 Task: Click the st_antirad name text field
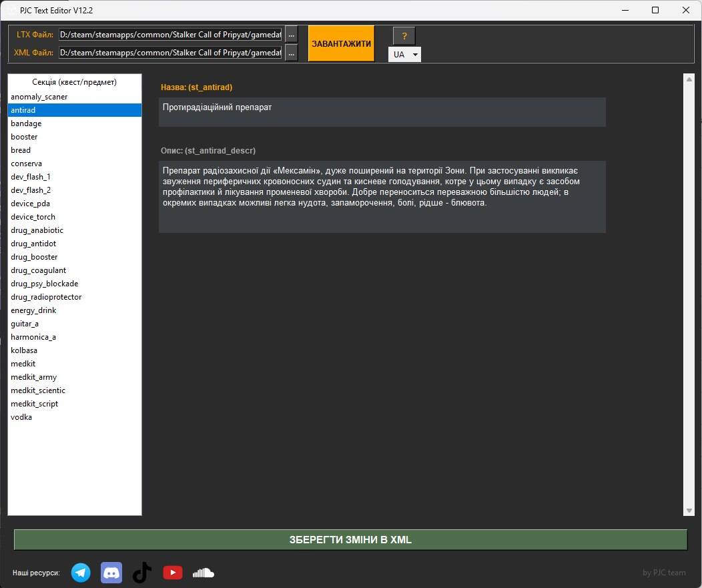[382, 111]
